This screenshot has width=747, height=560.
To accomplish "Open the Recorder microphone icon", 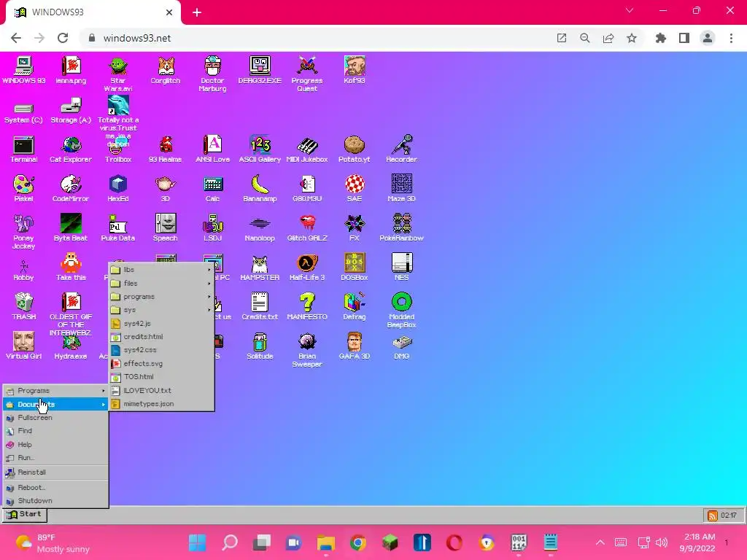I will [x=401, y=149].
